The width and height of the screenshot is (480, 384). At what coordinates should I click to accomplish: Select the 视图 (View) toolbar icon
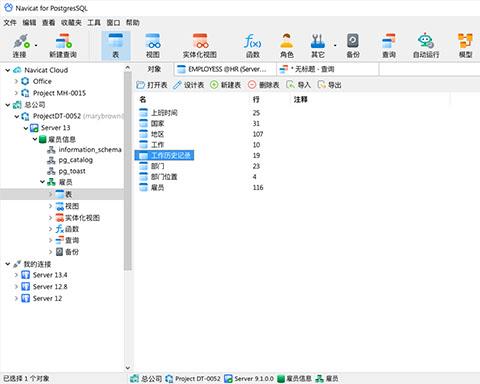(153, 46)
